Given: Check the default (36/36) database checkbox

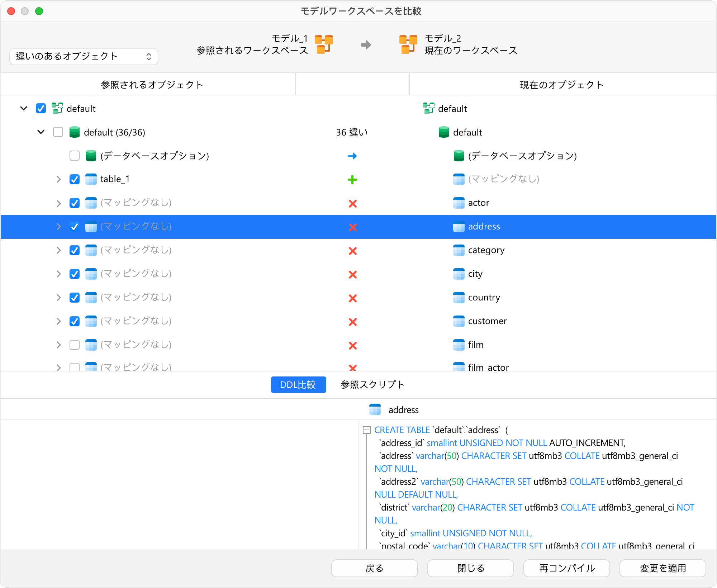Looking at the screenshot, I should coord(58,132).
